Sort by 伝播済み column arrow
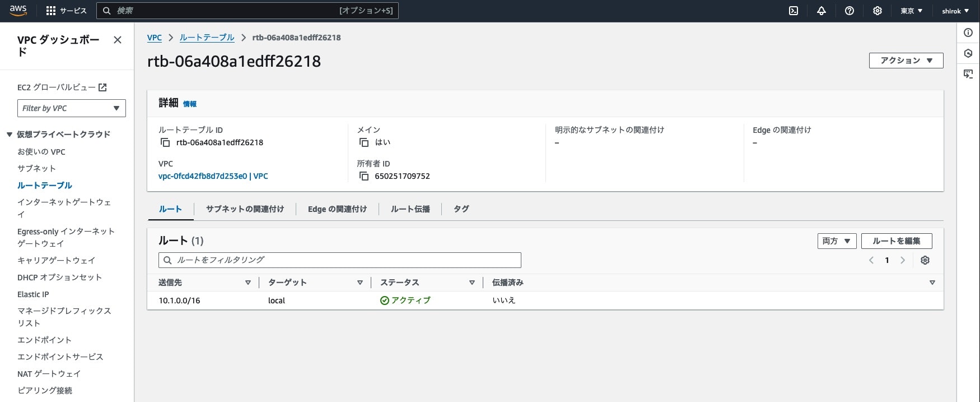Viewport: 980px width, 402px height. point(932,283)
